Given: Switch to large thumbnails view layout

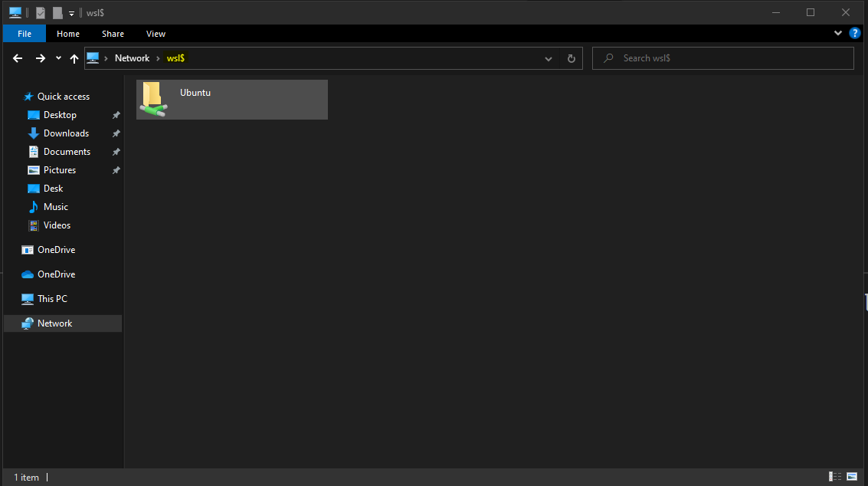Looking at the screenshot, I should pyautogui.click(x=852, y=477).
